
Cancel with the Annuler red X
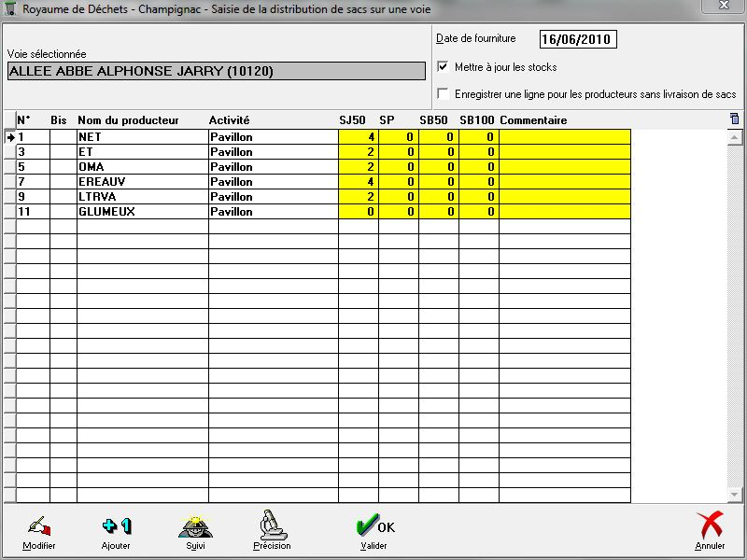(710, 526)
